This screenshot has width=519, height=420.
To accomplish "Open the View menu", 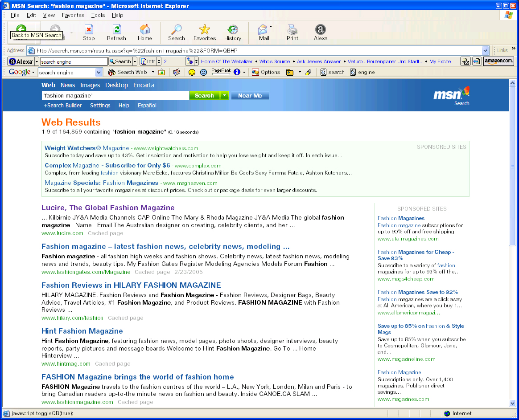I will click(x=49, y=15).
